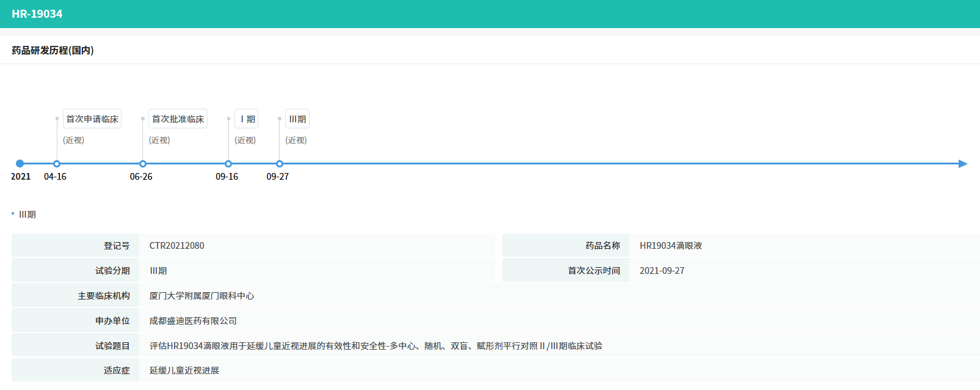This screenshot has height=390, width=980.
Task: Click the 06-26 timeline marker circle
Action: (143, 164)
